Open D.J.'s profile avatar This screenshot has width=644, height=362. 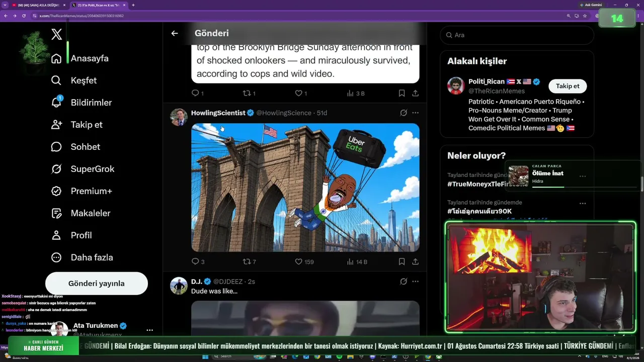click(x=179, y=286)
